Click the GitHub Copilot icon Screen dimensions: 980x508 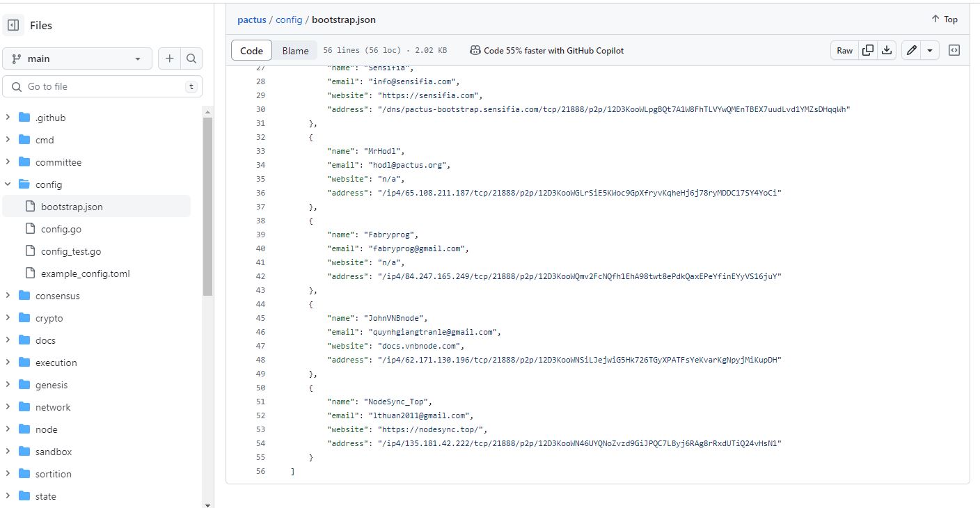(475, 51)
